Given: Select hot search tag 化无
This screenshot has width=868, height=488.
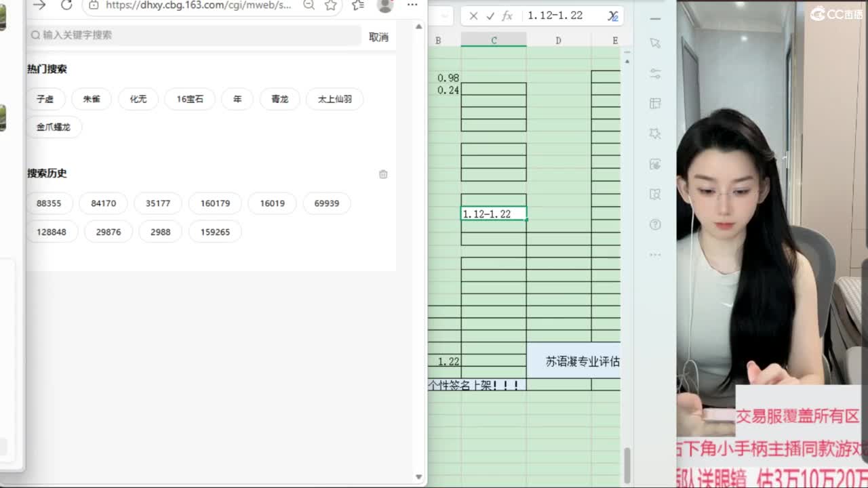Looking at the screenshot, I should coord(138,99).
